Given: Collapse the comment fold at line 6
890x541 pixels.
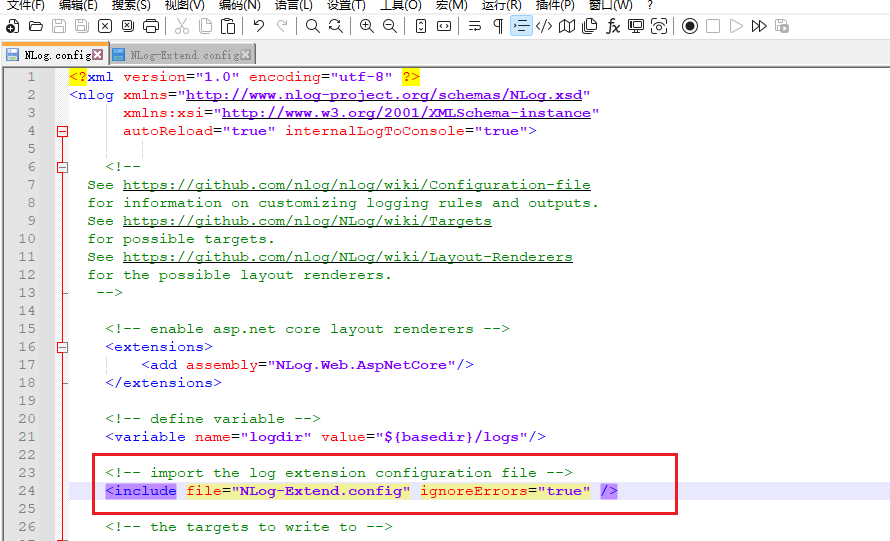Looking at the screenshot, I should 62,167.
